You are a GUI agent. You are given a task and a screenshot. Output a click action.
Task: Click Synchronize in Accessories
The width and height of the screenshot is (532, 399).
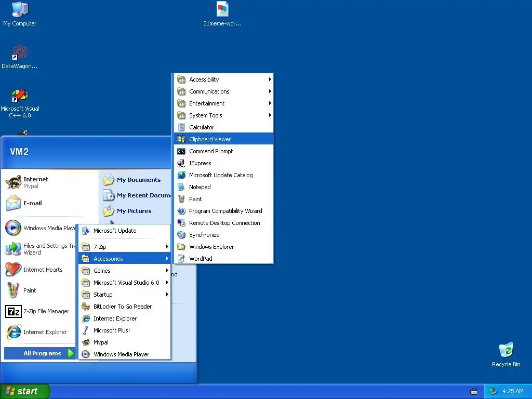tap(223, 235)
